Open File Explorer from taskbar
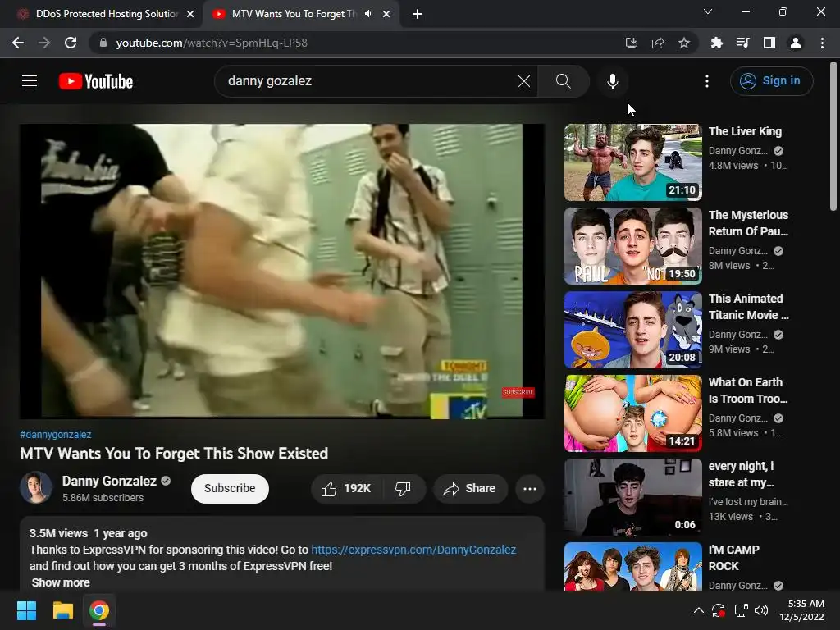Viewport: 840px width, 630px height. click(62, 610)
